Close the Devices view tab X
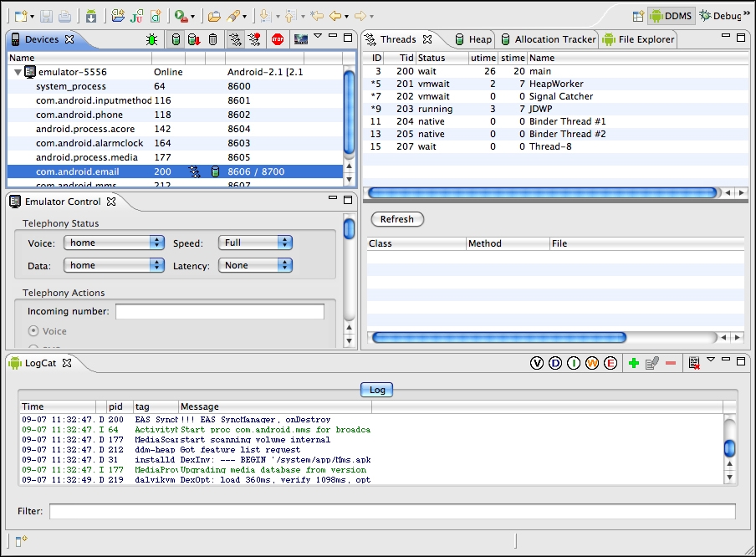This screenshot has width=756, height=557. tap(70, 39)
